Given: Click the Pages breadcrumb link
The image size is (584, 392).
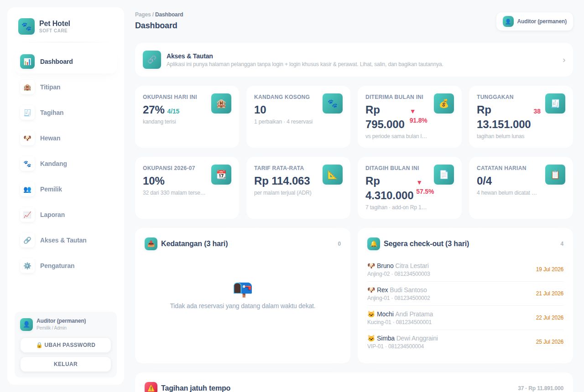Looking at the screenshot, I should [143, 15].
